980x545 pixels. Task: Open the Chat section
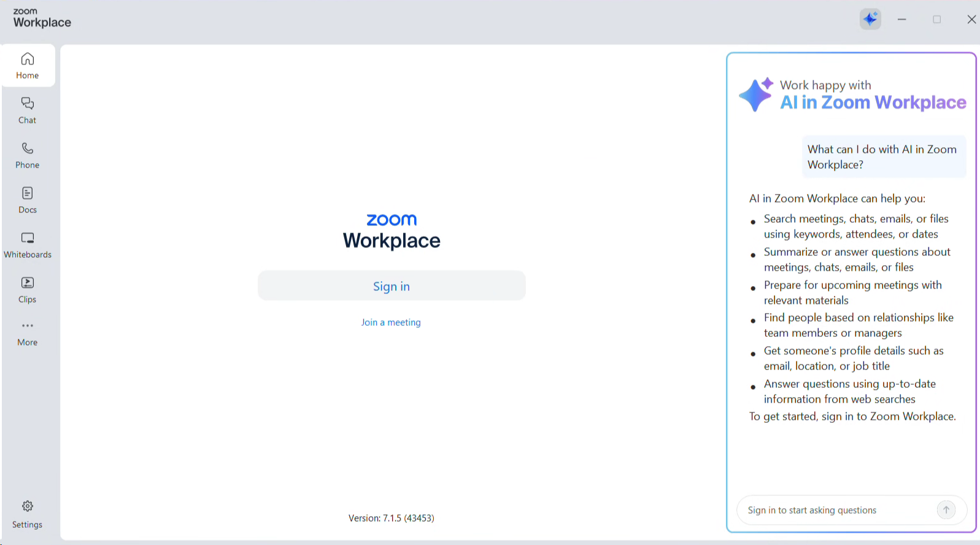click(28, 110)
